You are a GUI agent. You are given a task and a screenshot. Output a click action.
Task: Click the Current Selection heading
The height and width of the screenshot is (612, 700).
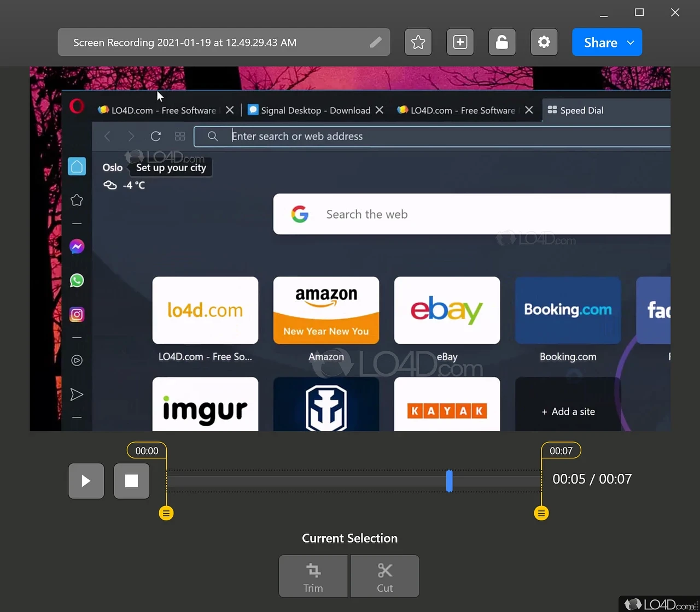350,538
